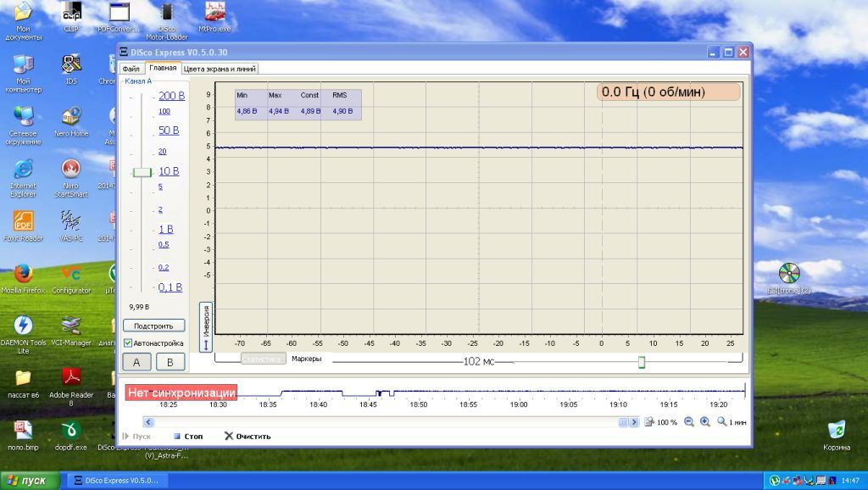Click the 102 мс time base slider handle
The height and width of the screenshot is (490, 868).
coord(642,362)
